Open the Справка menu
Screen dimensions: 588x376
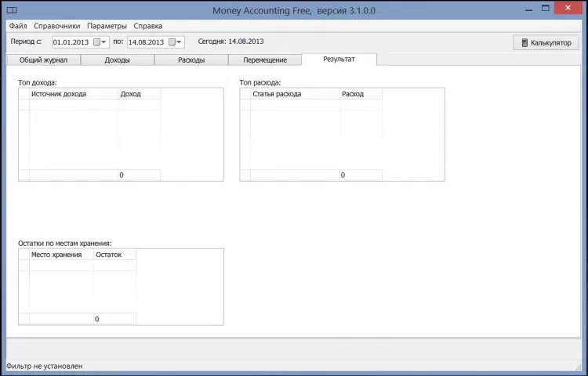[147, 26]
